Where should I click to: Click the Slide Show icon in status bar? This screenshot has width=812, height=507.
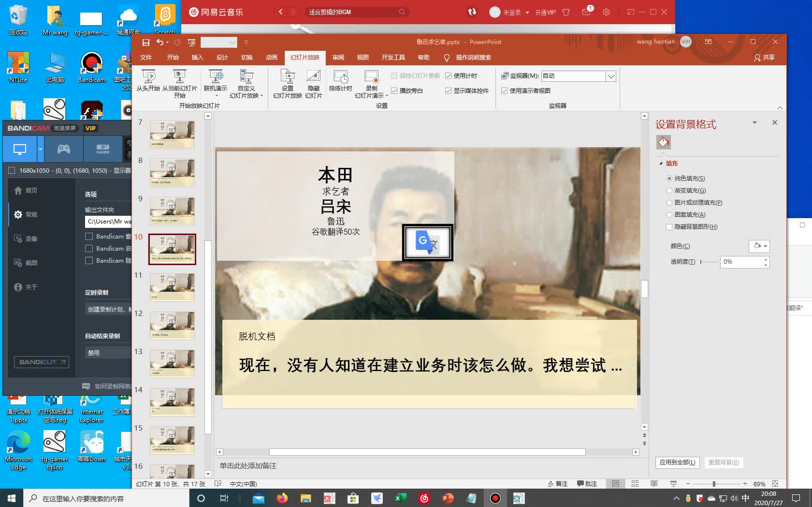(x=673, y=484)
